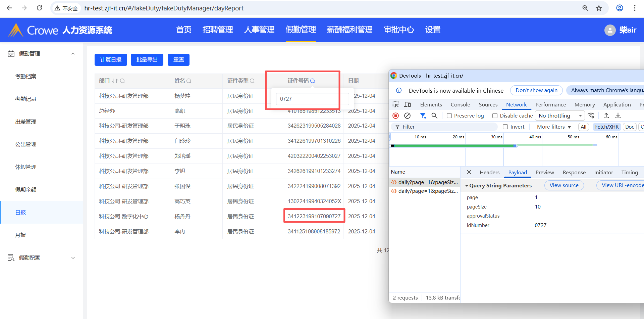
Task: Switch to the Response tab in DevTools
Action: click(574, 172)
